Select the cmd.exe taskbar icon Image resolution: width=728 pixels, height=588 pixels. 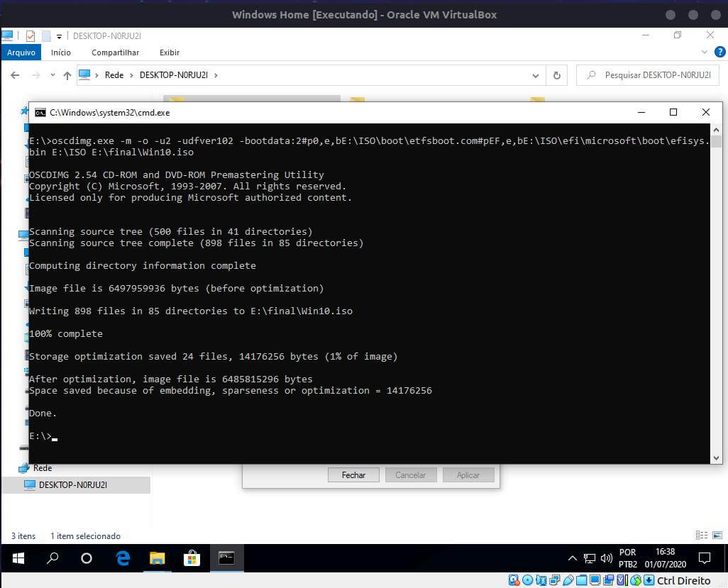click(226, 558)
